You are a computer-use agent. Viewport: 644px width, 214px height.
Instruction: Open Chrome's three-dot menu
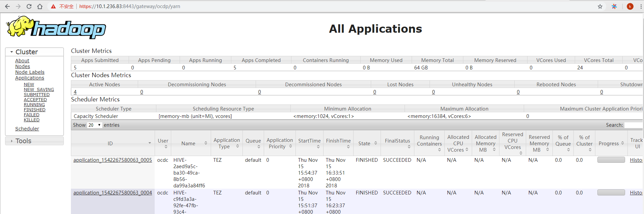pos(641,6)
